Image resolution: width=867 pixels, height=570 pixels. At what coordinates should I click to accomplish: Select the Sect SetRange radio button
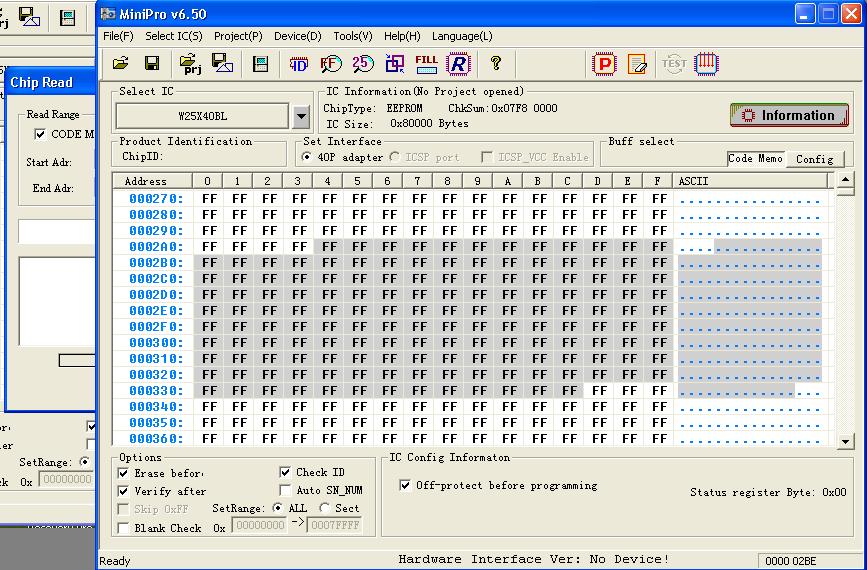click(325, 508)
